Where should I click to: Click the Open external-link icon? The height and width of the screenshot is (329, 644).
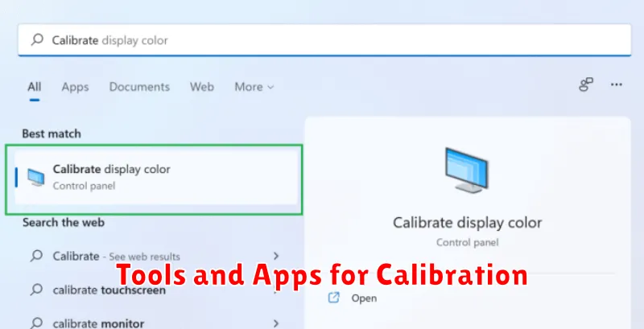[x=334, y=298]
